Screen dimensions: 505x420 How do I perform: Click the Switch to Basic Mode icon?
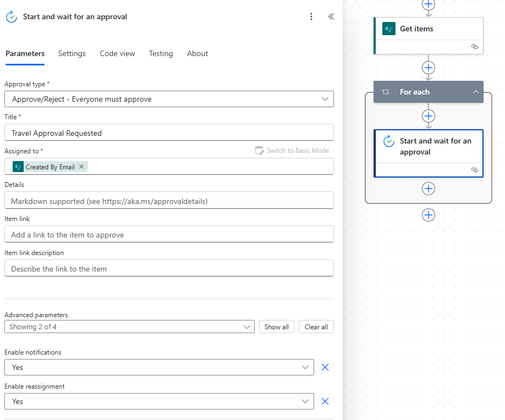(259, 151)
